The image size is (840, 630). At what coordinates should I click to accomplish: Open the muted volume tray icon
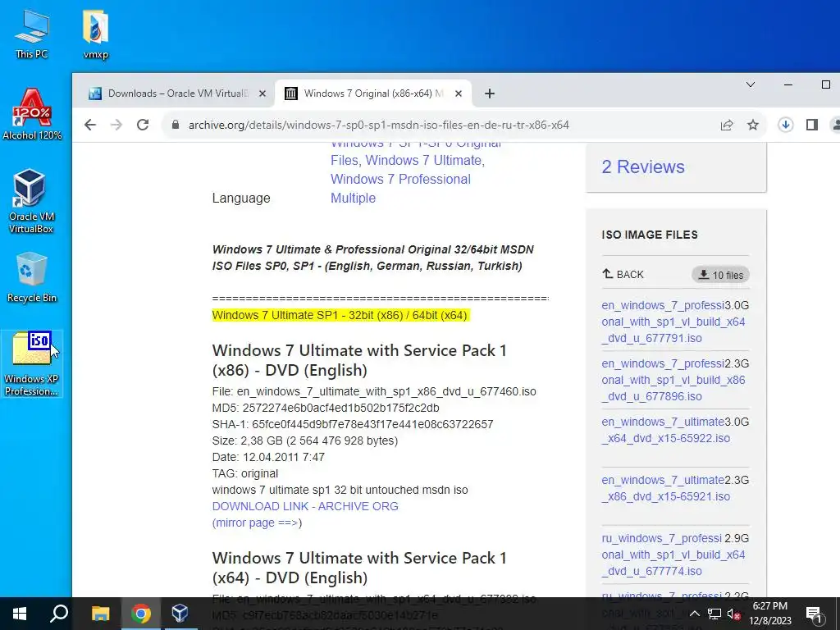[x=733, y=614]
